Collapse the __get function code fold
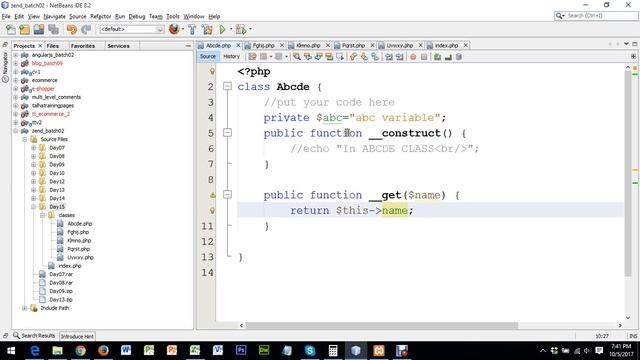This screenshot has height=360, width=640. coord(227,194)
